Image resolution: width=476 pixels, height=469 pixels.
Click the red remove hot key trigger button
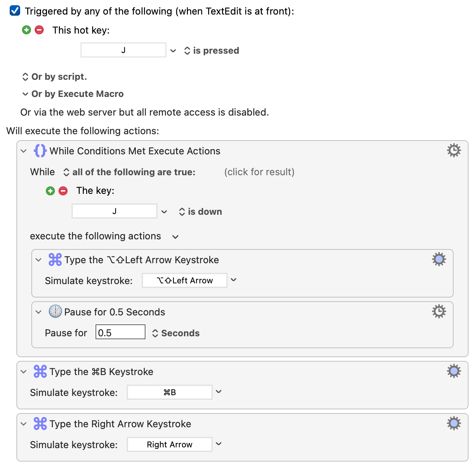tap(39, 30)
